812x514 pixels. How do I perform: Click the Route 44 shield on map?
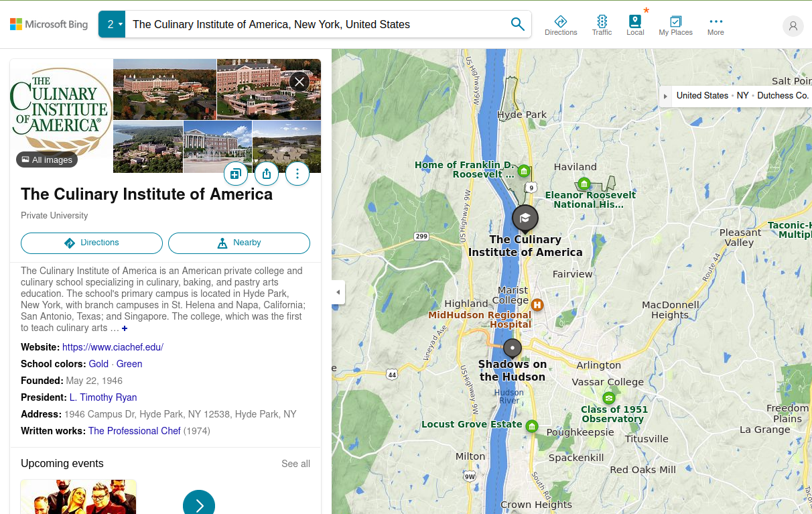[x=392, y=374]
